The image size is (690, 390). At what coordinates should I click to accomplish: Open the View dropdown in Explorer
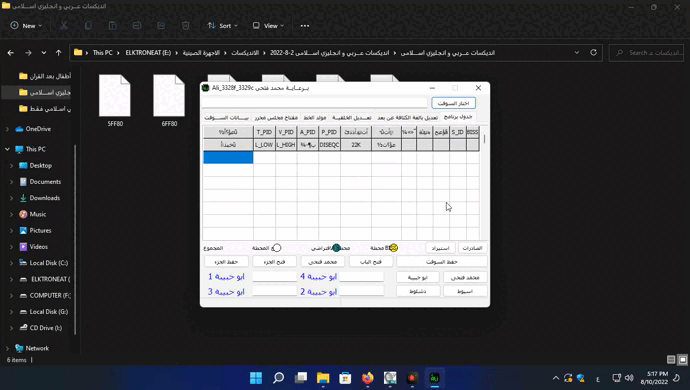click(x=268, y=26)
